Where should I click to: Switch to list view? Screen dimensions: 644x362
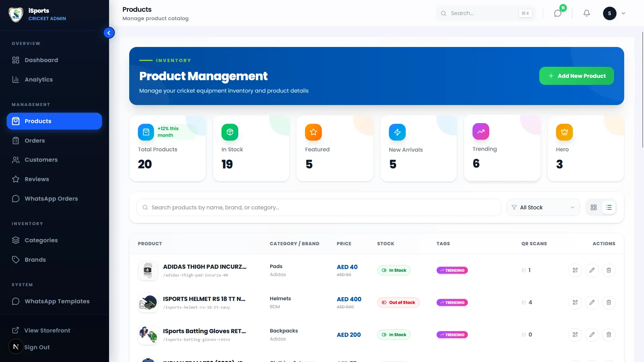click(609, 207)
